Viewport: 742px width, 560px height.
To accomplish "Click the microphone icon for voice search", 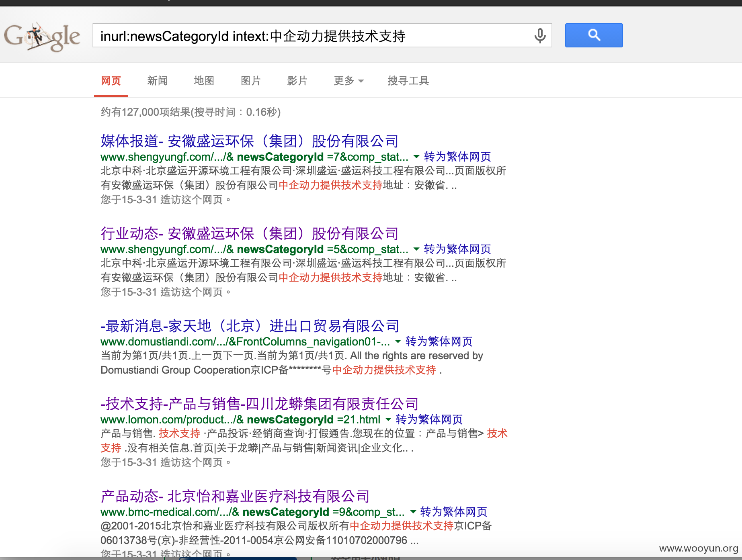I will (540, 35).
